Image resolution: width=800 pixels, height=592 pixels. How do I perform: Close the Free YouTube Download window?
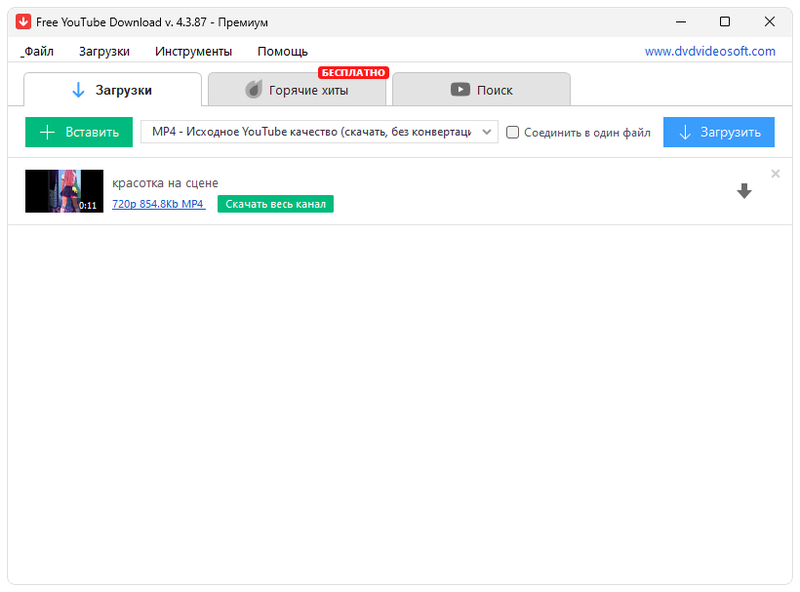[769, 22]
